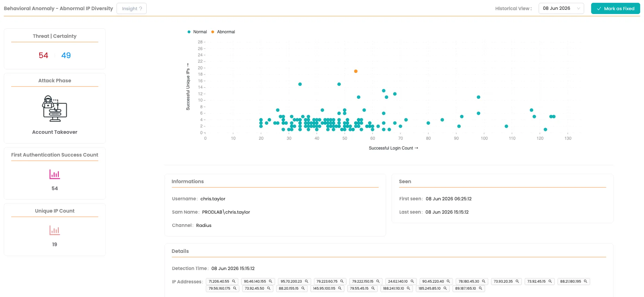Click the Mark as Fixed button
Viewport: 644px width, 297px height.
pos(616,8)
